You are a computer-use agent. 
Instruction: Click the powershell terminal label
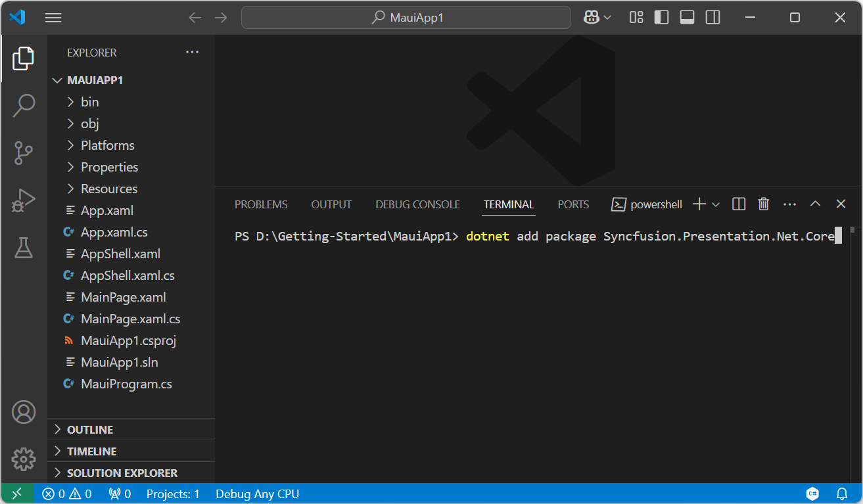pos(647,204)
